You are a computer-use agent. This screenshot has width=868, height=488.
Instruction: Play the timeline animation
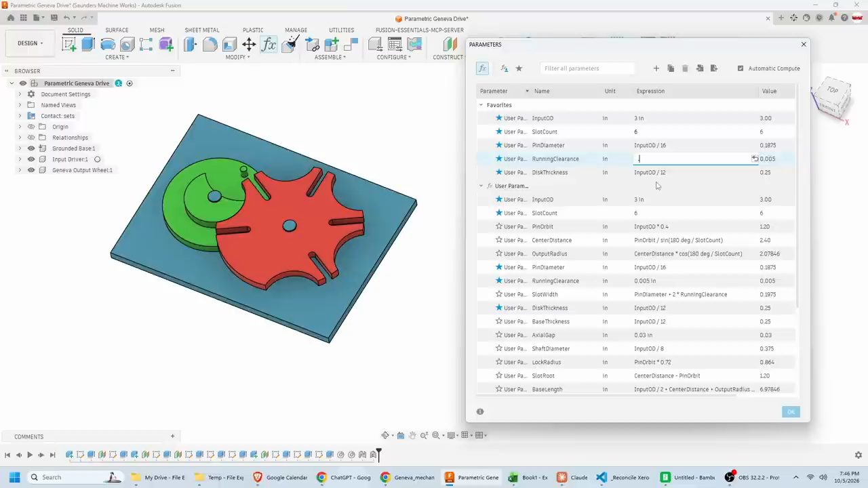[x=30, y=455]
